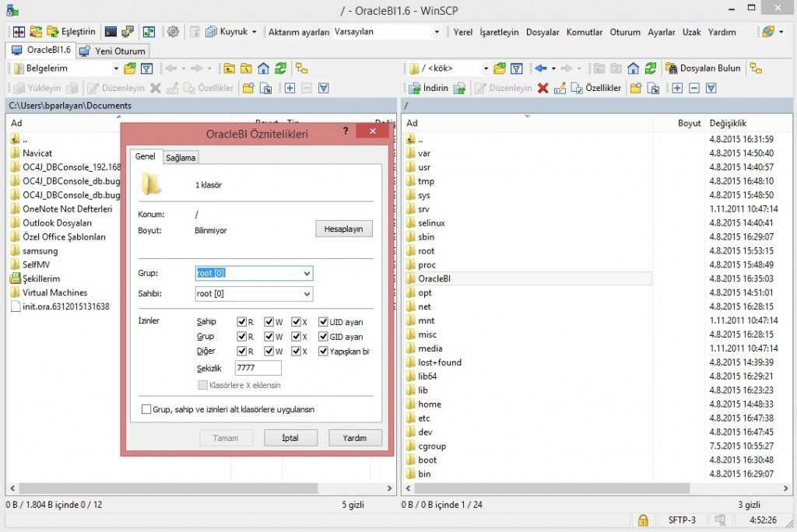
Task: Click remote panel horizontal scrollbar
Action: (552, 488)
